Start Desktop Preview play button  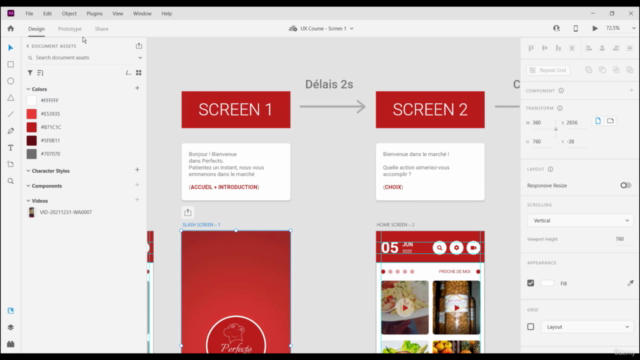(x=595, y=28)
